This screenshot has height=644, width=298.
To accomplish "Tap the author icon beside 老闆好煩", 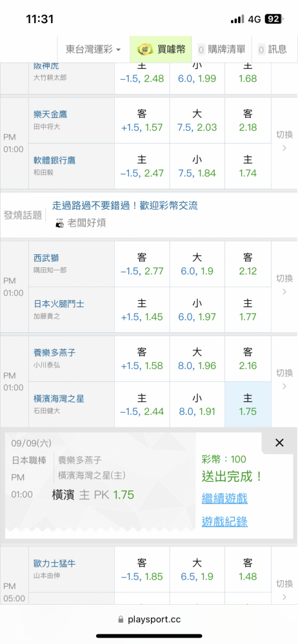I will pyautogui.click(x=60, y=223).
